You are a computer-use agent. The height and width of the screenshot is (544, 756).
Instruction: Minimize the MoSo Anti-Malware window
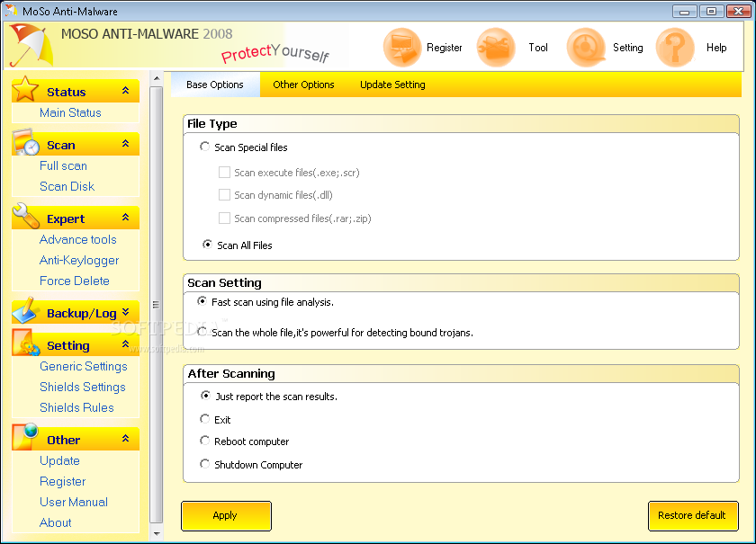685,11
